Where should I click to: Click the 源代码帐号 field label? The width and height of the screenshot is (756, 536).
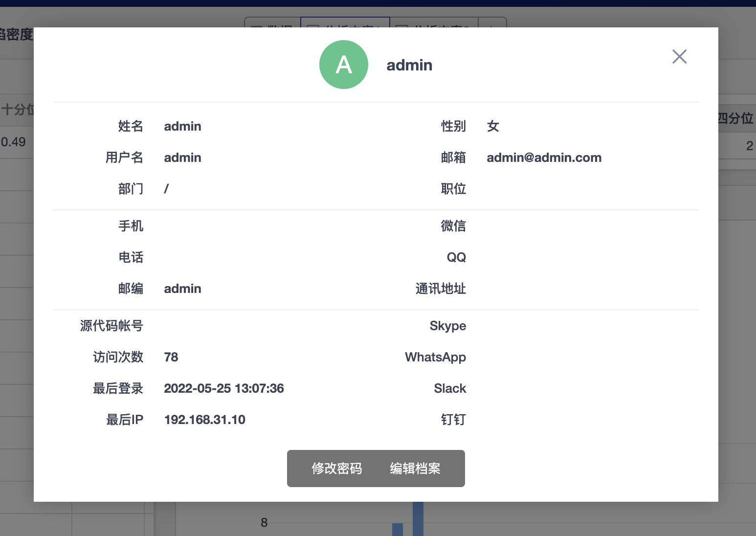[111, 326]
